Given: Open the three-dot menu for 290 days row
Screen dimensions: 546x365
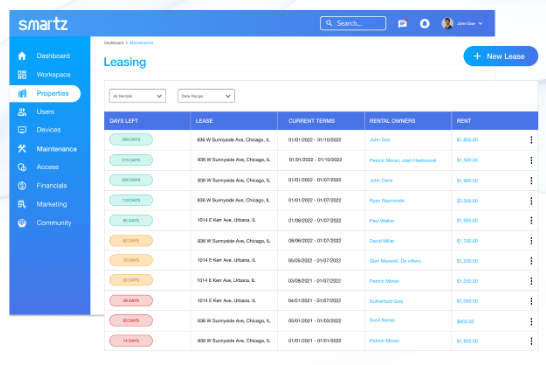Looking at the screenshot, I should (x=531, y=140).
